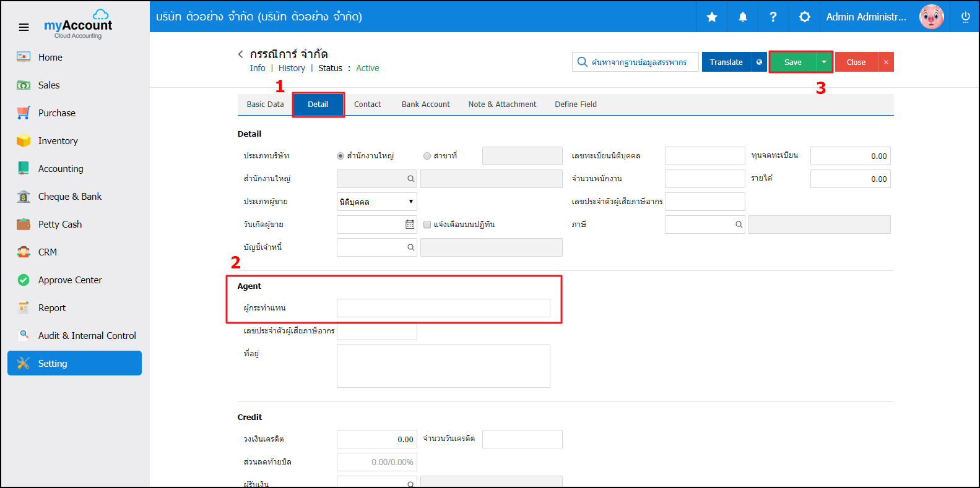Viewport: 980px width, 488px height.
Task: Switch to Basic Data tab
Action: pos(265,104)
